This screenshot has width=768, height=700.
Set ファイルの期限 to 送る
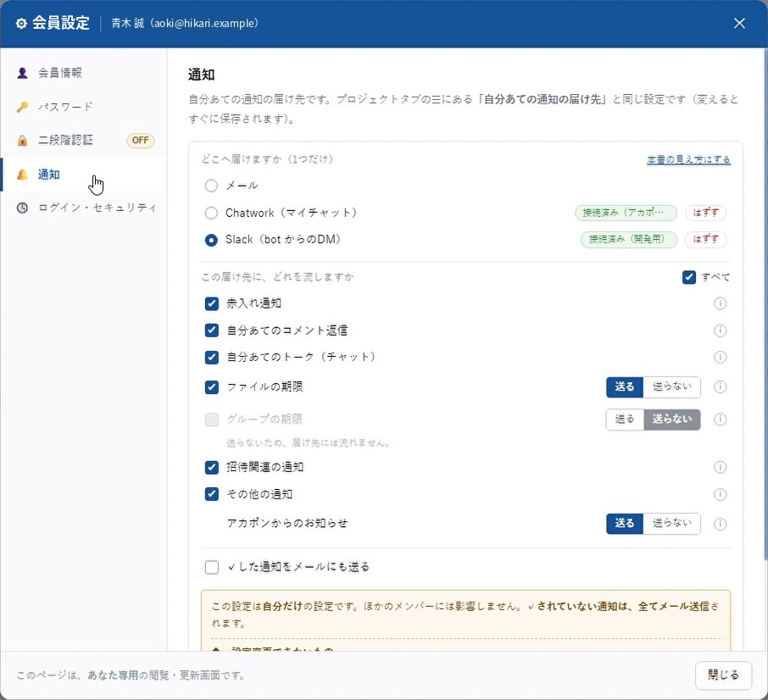625,387
